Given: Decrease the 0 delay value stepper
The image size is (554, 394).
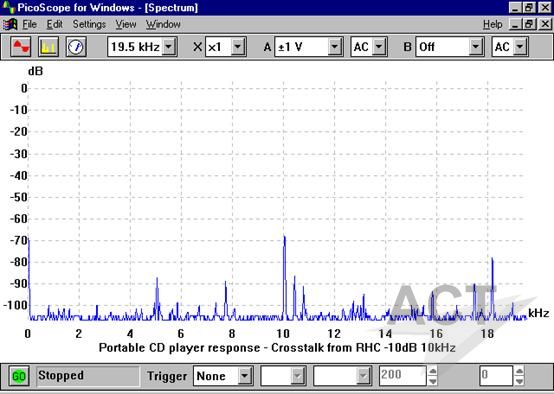Looking at the screenshot, I should point(519,381).
